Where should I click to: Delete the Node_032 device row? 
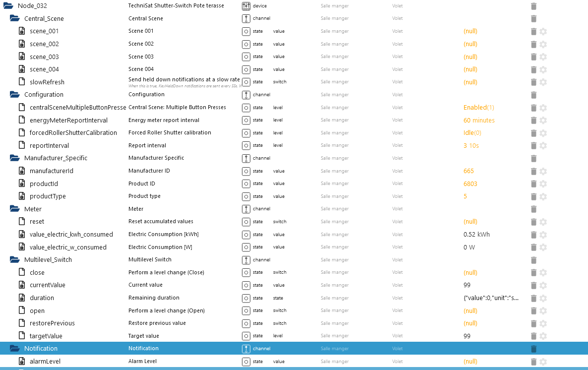(533, 6)
